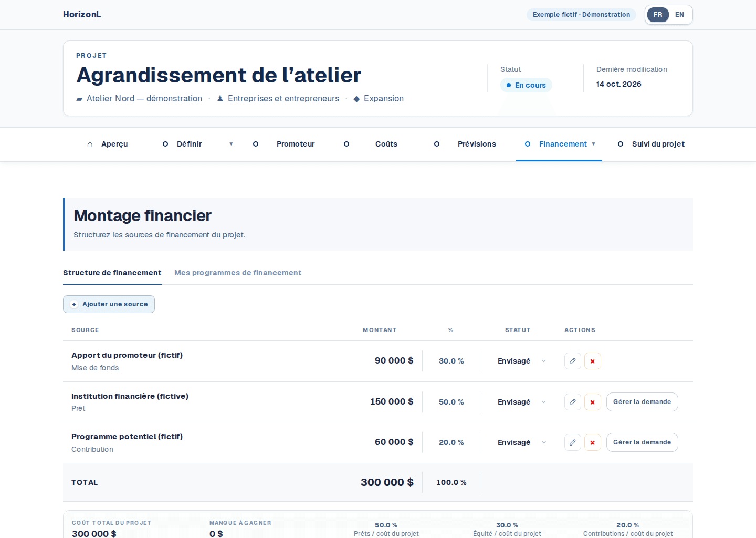Switch language to FR
Image resolution: width=756 pixels, height=538 pixels.
point(658,15)
